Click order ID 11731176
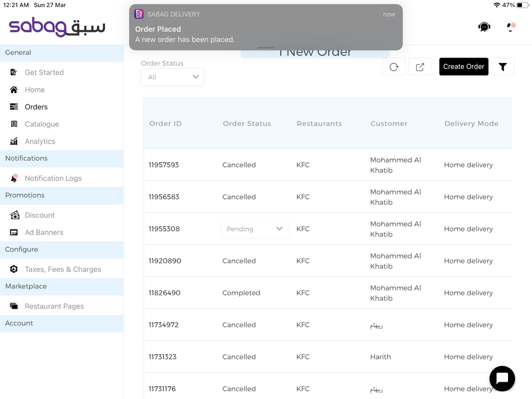This screenshot has height=399, width=532. pyautogui.click(x=162, y=389)
